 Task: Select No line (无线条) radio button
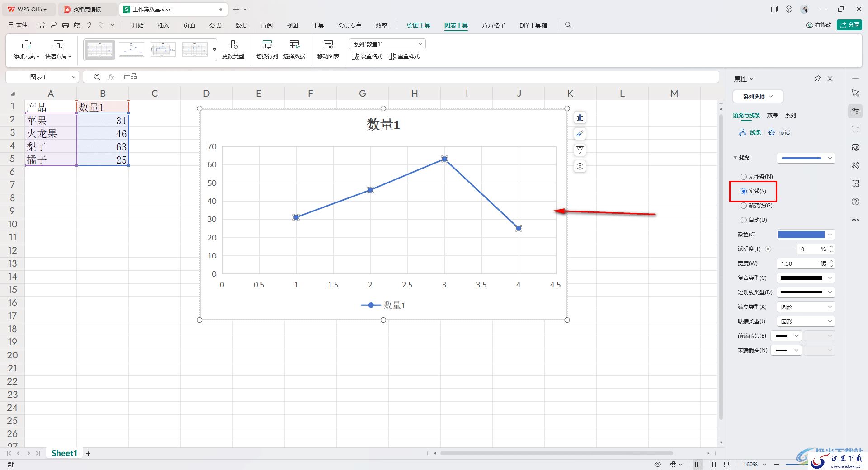[x=743, y=177]
